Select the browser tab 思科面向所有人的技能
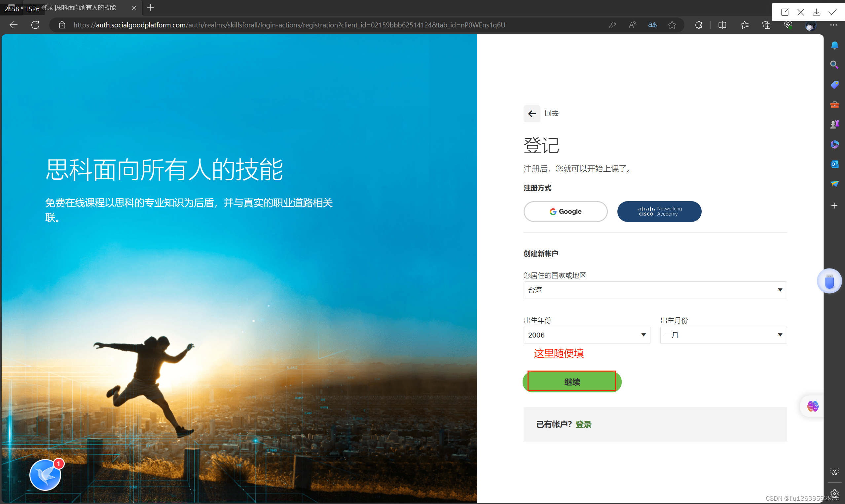 (x=85, y=8)
